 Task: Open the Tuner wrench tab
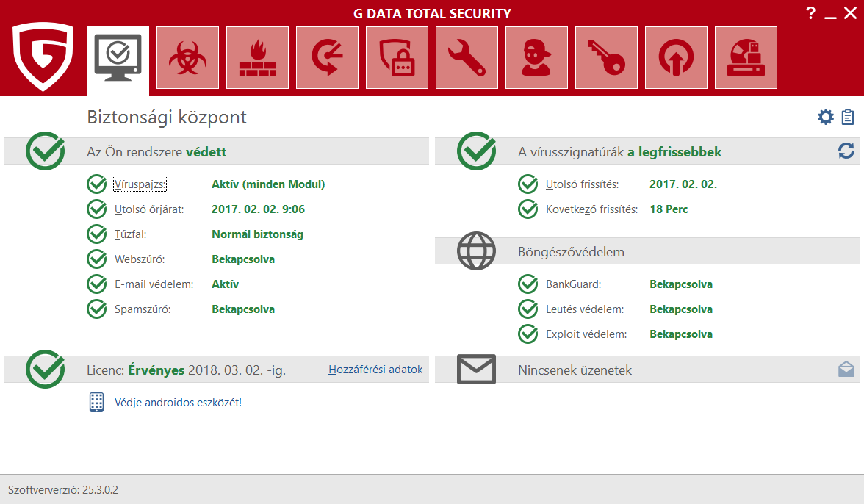click(x=467, y=58)
